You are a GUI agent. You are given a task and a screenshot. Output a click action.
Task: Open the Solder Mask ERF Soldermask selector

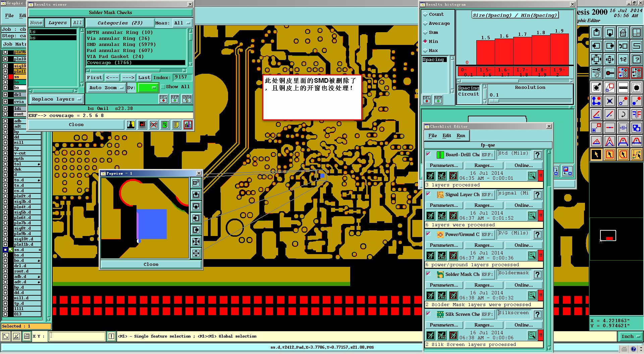[x=514, y=274]
